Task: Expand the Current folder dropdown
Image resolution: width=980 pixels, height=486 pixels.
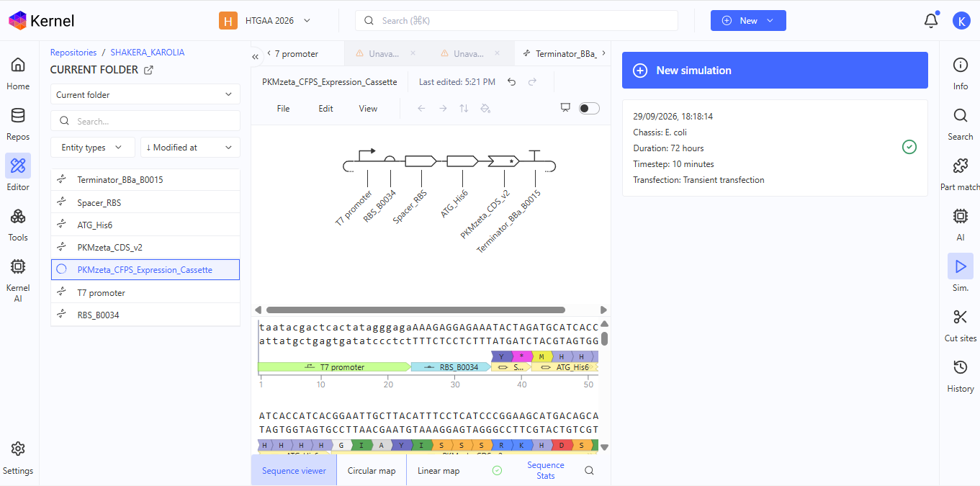Action: point(145,94)
